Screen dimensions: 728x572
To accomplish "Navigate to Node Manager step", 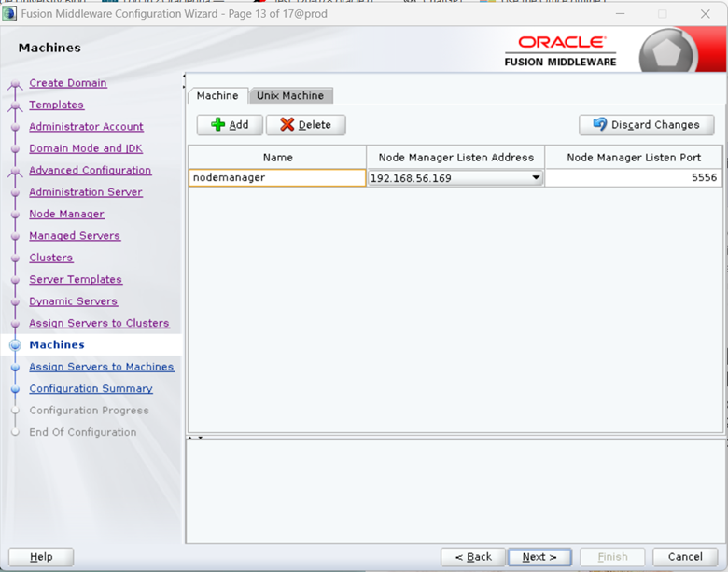I will click(x=67, y=214).
